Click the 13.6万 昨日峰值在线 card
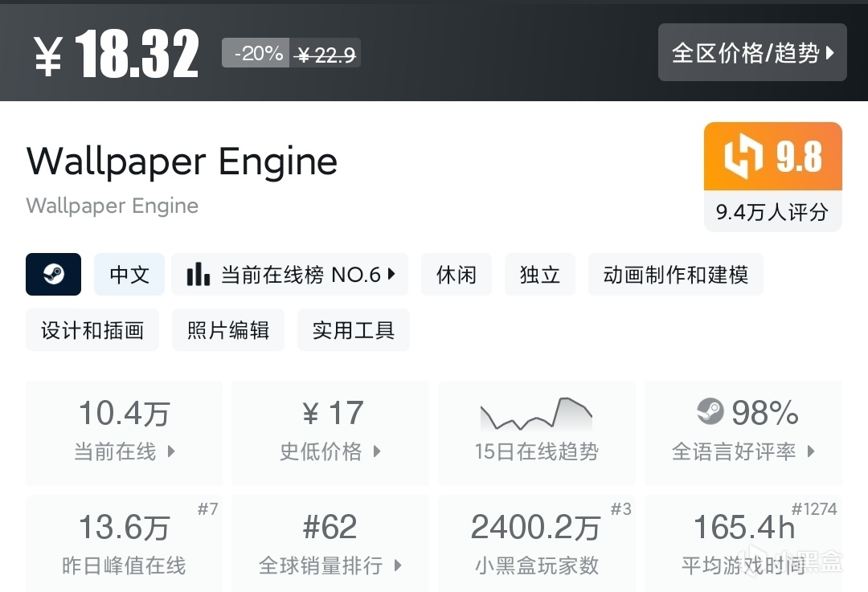Screen dimensions: 868x592 click(125, 543)
